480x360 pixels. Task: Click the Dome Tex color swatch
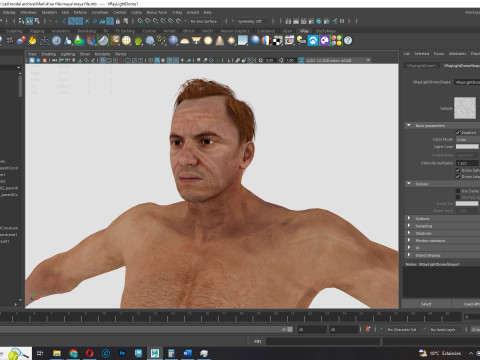[x=467, y=203]
